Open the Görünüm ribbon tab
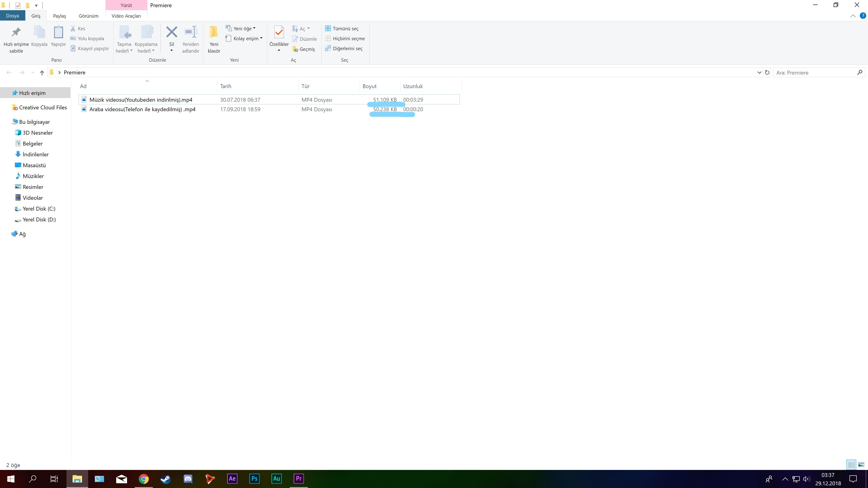This screenshot has height=488, width=868. pos(88,16)
